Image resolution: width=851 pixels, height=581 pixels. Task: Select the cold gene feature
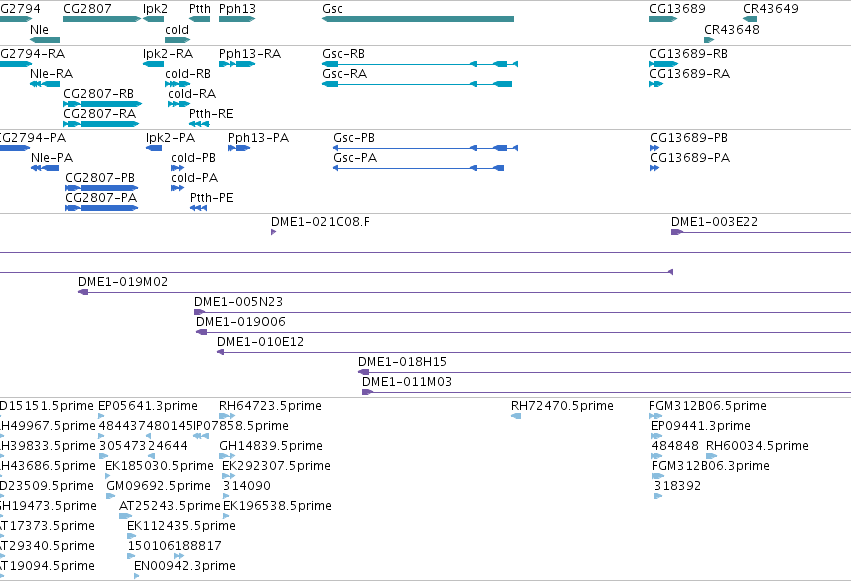coord(177,40)
